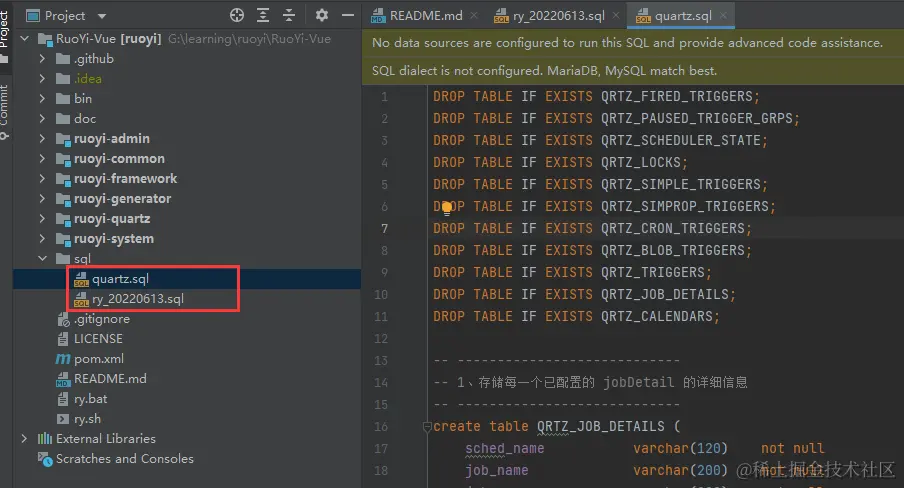Close the README.md tab

coord(474,16)
